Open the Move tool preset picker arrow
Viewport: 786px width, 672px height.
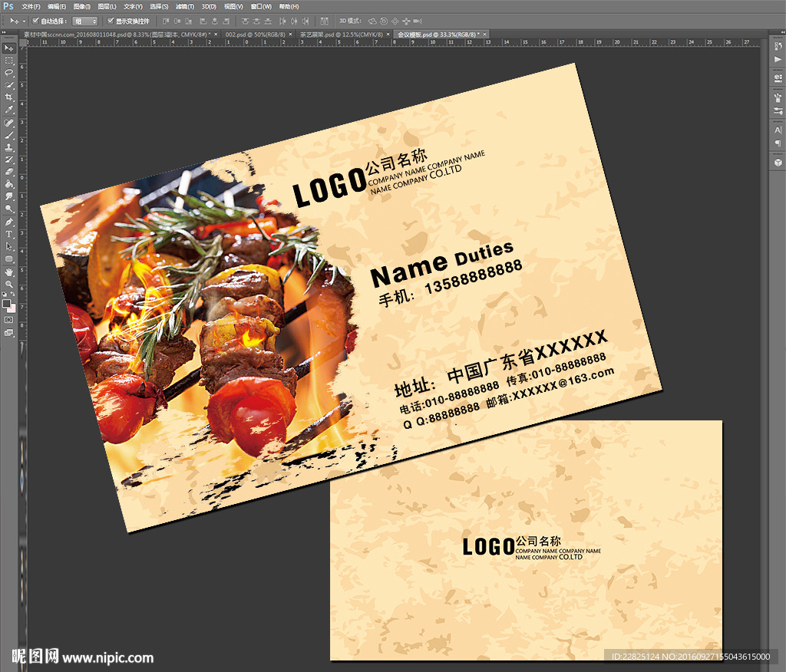[x=24, y=21]
